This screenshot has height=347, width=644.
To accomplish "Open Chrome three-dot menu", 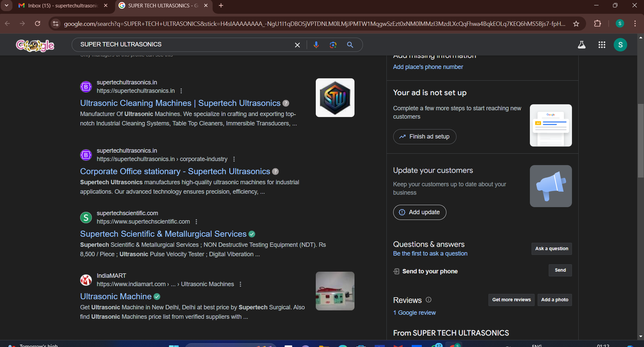I will coord(635,24).
